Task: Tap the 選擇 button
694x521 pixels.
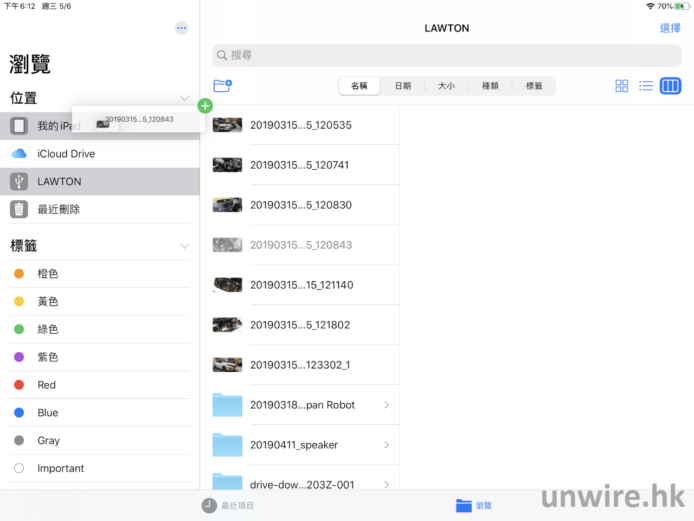Action: (x=670, y=28)
